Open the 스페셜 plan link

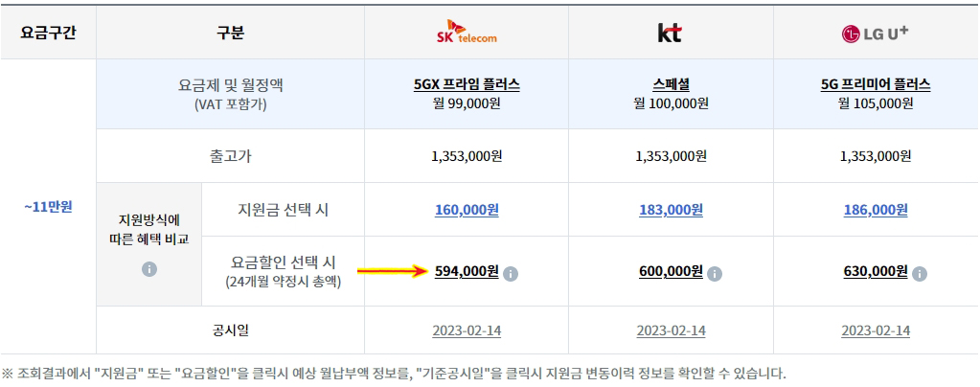[x=671, y=83]
